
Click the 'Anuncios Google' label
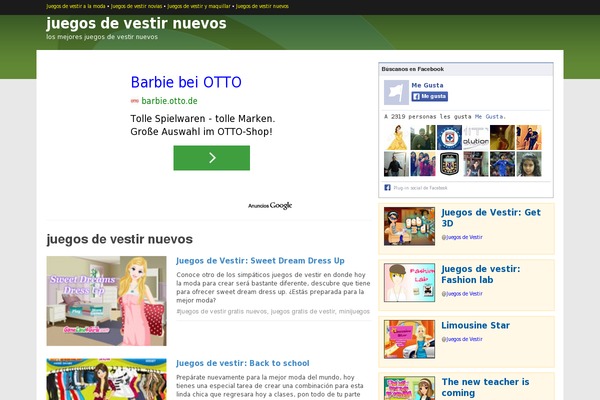pos(270,206)
